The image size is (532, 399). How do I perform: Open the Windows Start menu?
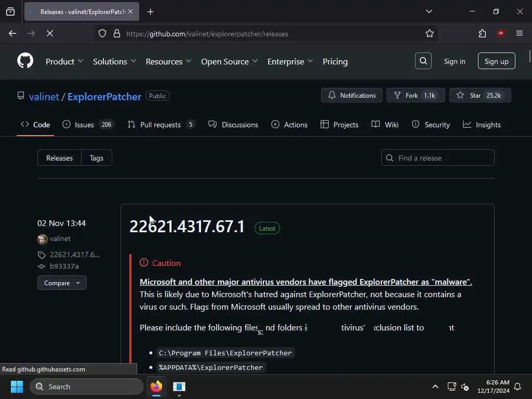[x=17, y=387]
